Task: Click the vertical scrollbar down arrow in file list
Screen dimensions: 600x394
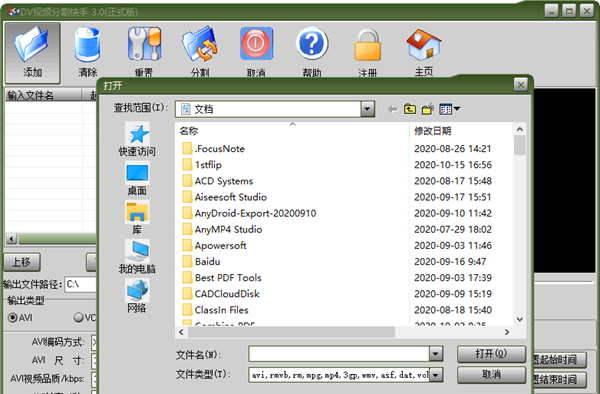Action: (x=519, y=319)
